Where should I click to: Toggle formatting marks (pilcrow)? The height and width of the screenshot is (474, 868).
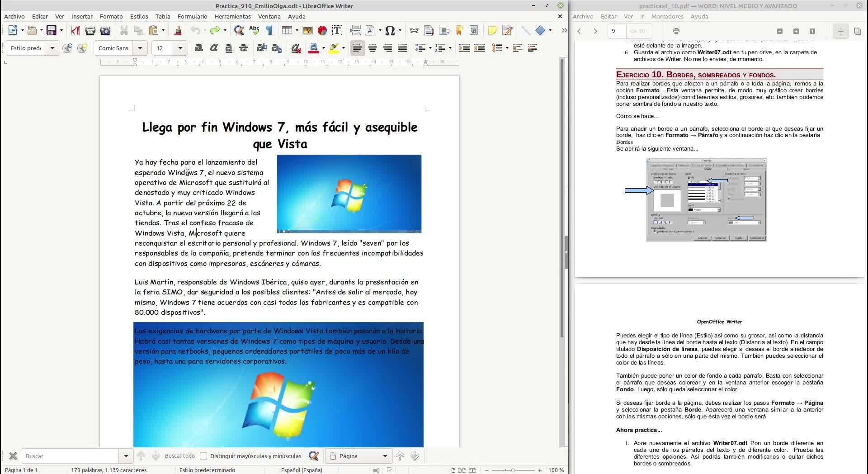(x=269, y=30)
